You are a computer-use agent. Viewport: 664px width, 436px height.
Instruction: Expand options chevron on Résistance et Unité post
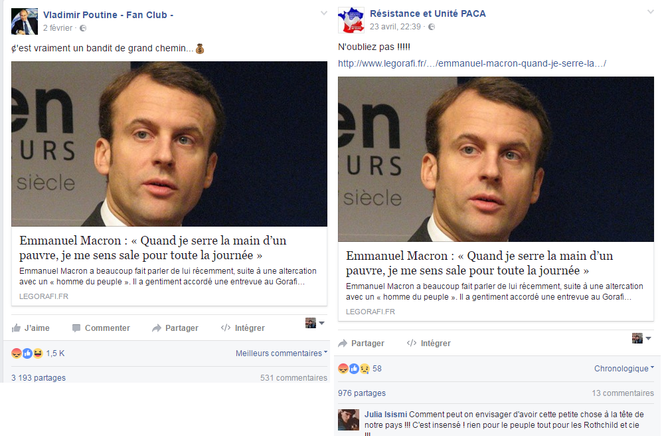(650, 12)
